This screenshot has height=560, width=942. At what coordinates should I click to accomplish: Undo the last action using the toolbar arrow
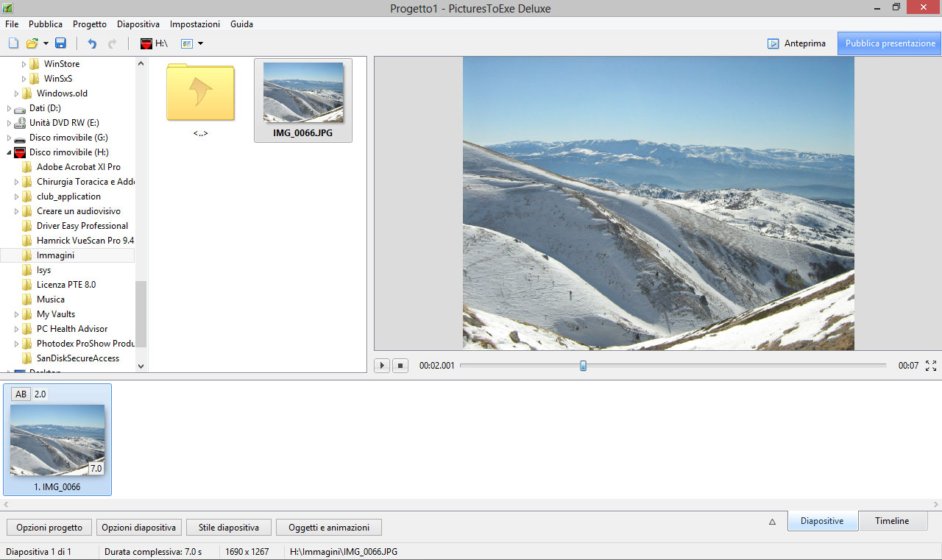click(x=92, y=43)
